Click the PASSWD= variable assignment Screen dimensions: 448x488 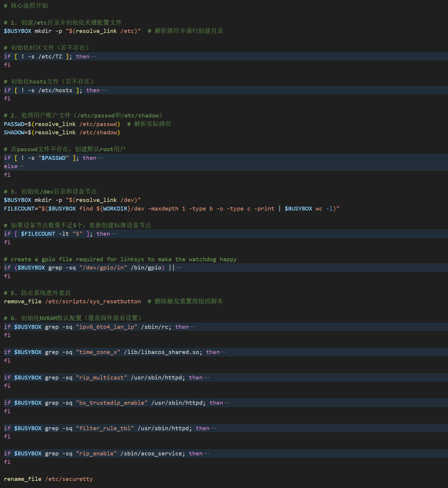[x=16, y=124]
